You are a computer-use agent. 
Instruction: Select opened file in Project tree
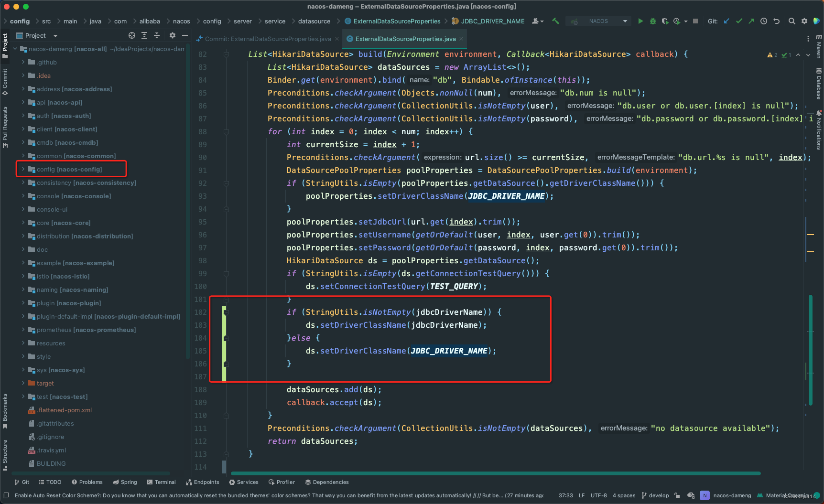(132, 35)
